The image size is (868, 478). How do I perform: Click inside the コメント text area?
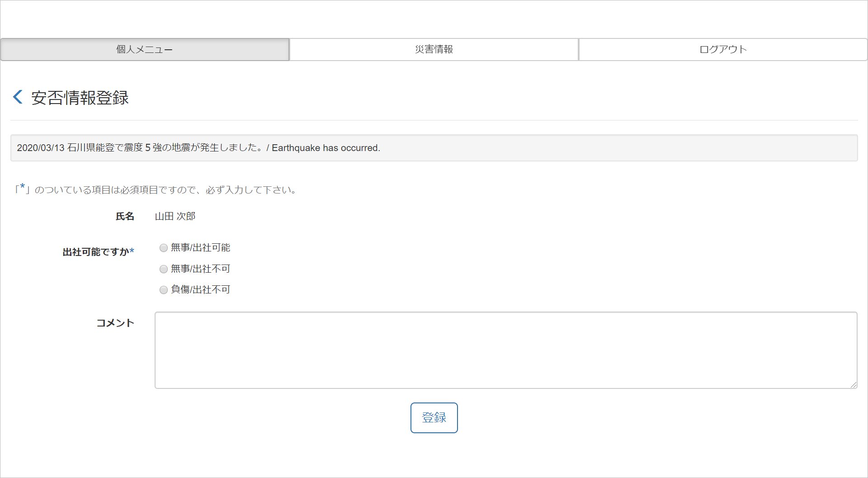click(505, 350)
